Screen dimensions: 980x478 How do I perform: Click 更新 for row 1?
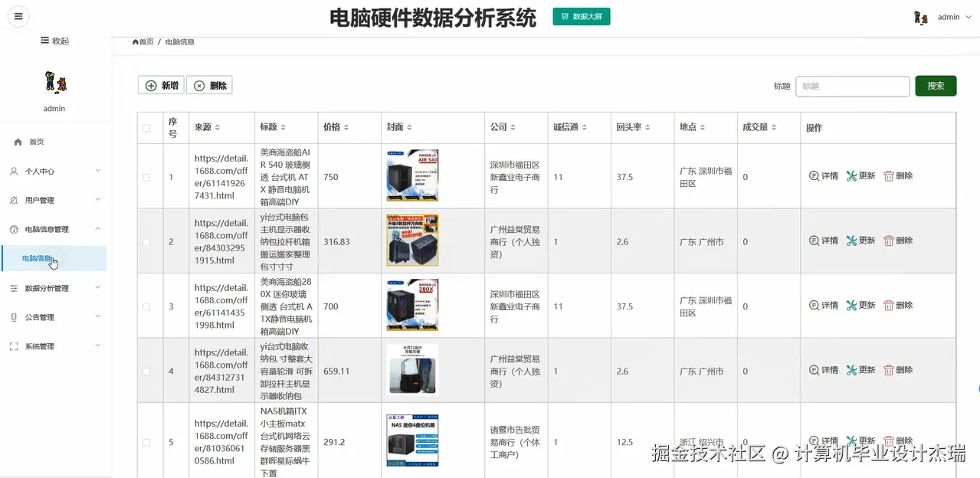tap(860, 175)
